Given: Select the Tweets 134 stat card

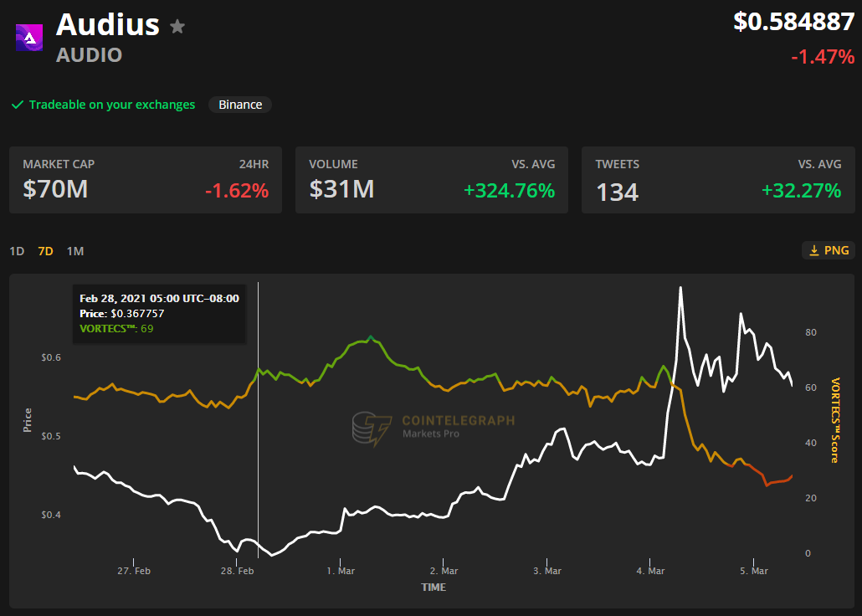Looking at the screenshot, I should [x=718, y=180].
